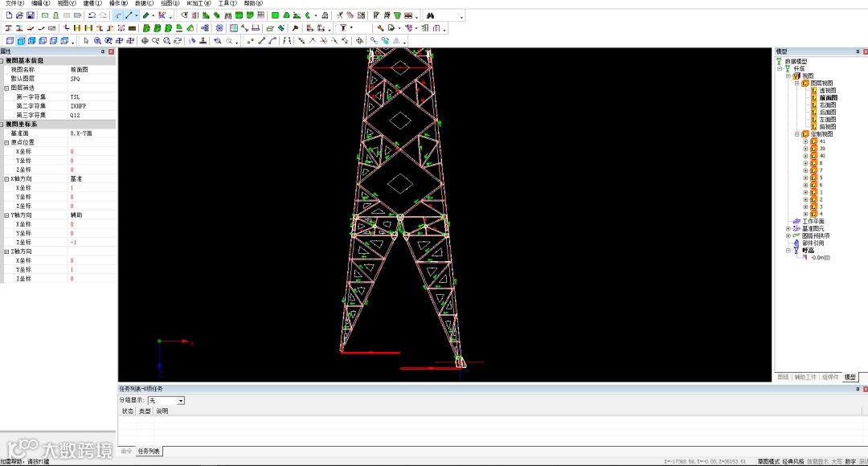Switch to the 辅助工件 tab
The width and height of the screenshot is (868, 466).
pos(805,377)
